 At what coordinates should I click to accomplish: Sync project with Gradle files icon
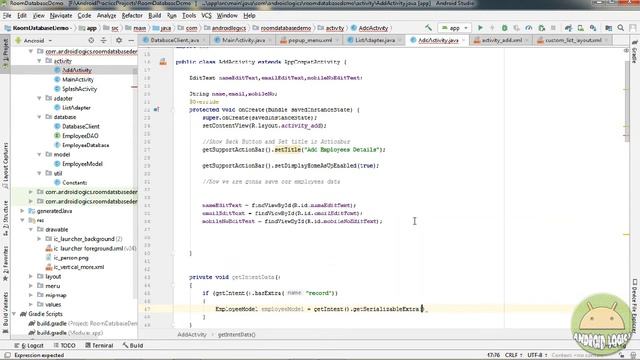pos(568,28)
